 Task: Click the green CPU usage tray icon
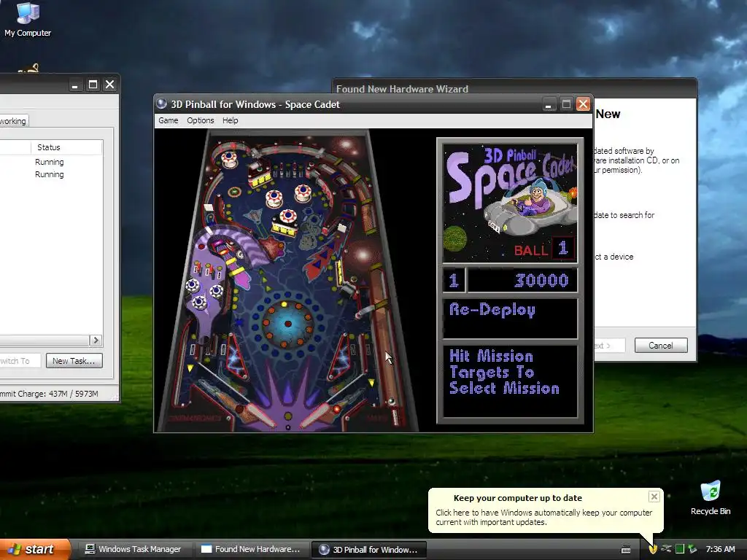tap(680, 549)
